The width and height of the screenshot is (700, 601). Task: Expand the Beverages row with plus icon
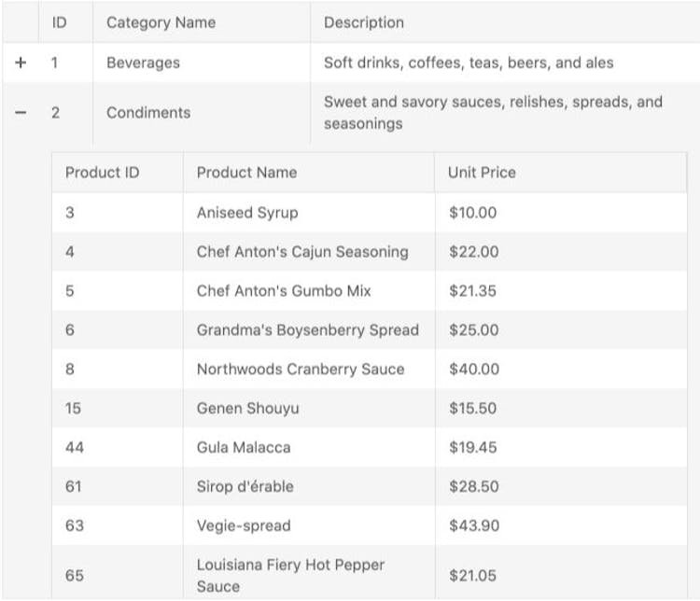point(21,63)
